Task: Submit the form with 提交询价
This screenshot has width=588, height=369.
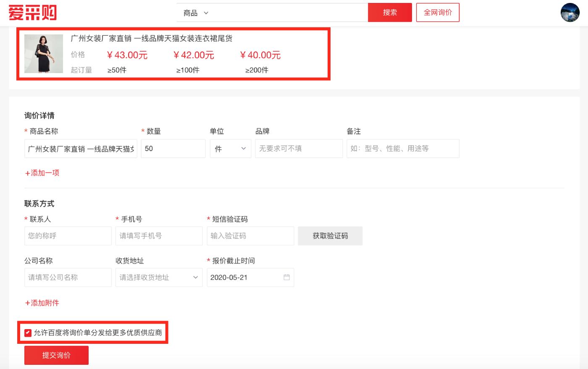Action: pyautogui.click(x=56, y=355)
